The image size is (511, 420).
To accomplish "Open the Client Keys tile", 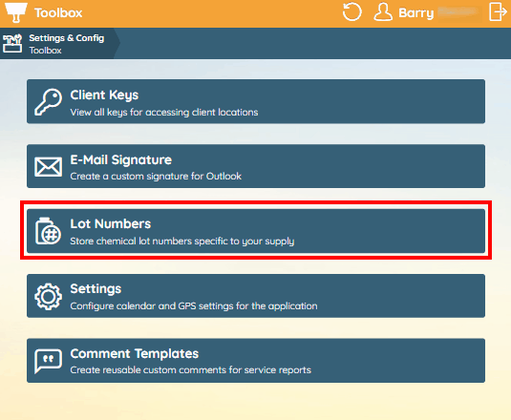I will 256,101.
